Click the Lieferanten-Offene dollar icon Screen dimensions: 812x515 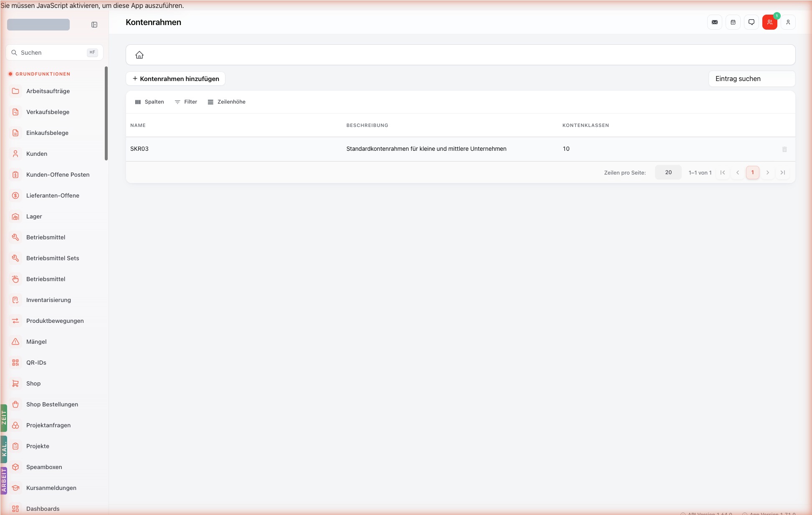point(15,195)
